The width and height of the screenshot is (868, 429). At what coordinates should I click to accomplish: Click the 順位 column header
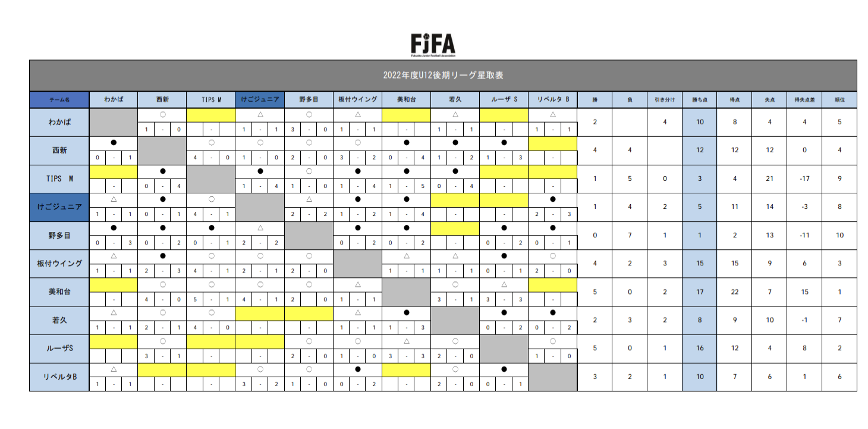tap(839, 100)
